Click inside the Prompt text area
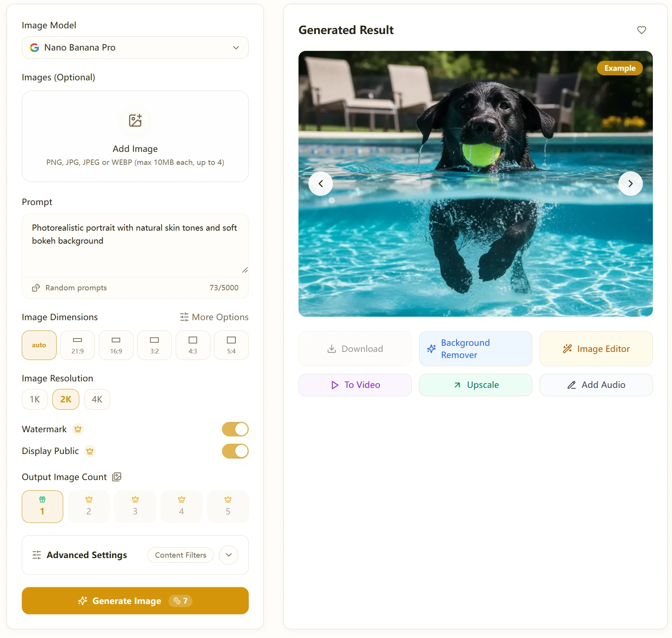 [x=135, y=245]
